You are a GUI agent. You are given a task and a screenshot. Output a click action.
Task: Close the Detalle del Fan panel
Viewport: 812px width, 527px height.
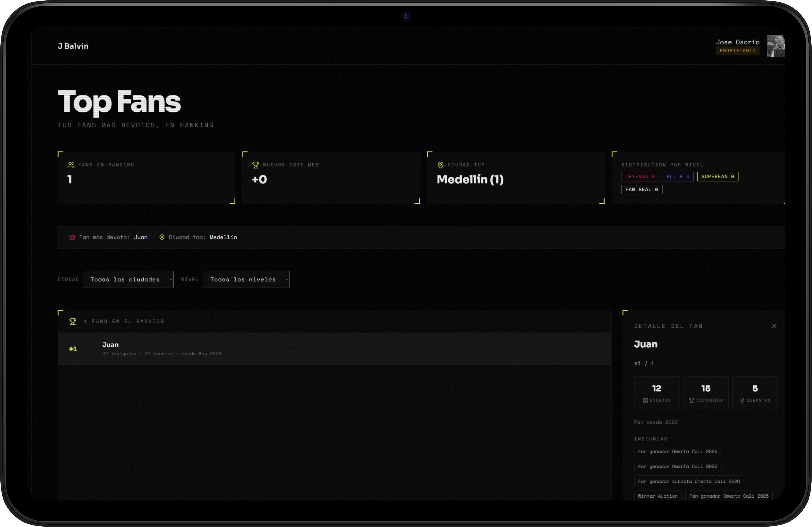pos(774,326)
